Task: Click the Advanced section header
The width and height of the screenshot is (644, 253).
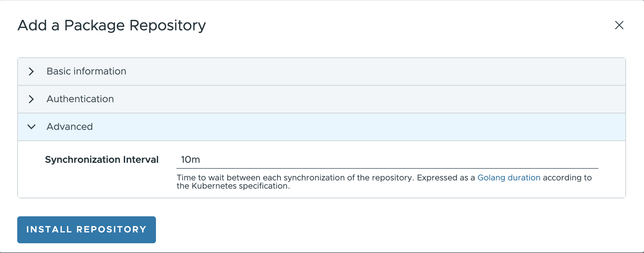Action: (70, 127)
